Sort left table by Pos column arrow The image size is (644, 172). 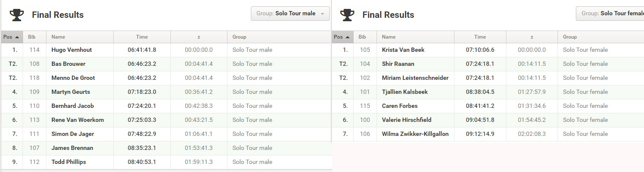17,37
